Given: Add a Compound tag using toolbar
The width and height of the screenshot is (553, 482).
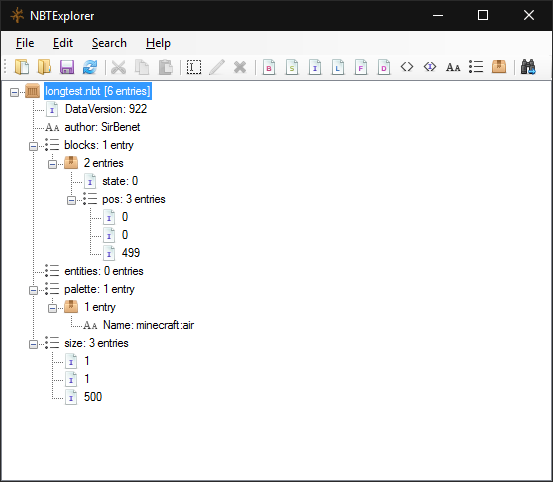Looking at the screenshot, I should coord(499,67).
